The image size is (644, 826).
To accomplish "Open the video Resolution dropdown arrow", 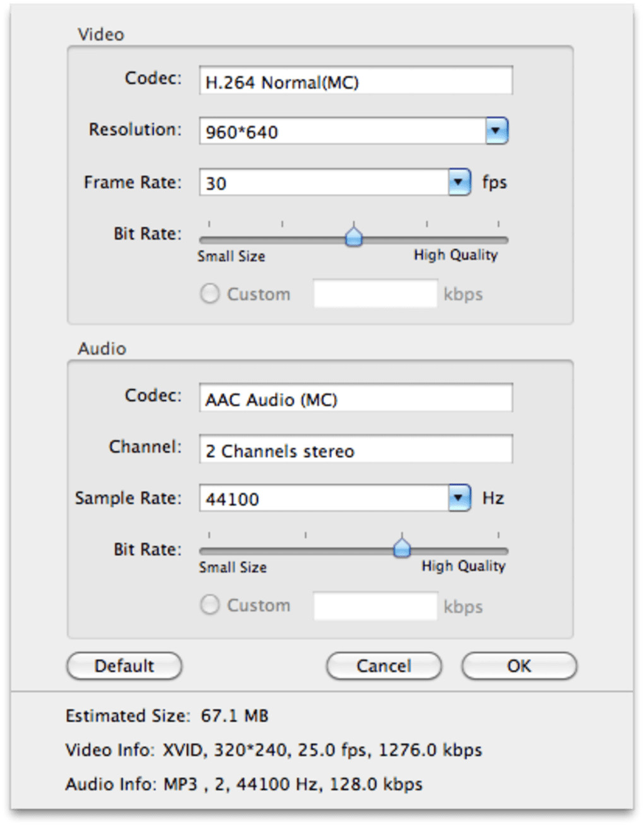I will point(497,131).
